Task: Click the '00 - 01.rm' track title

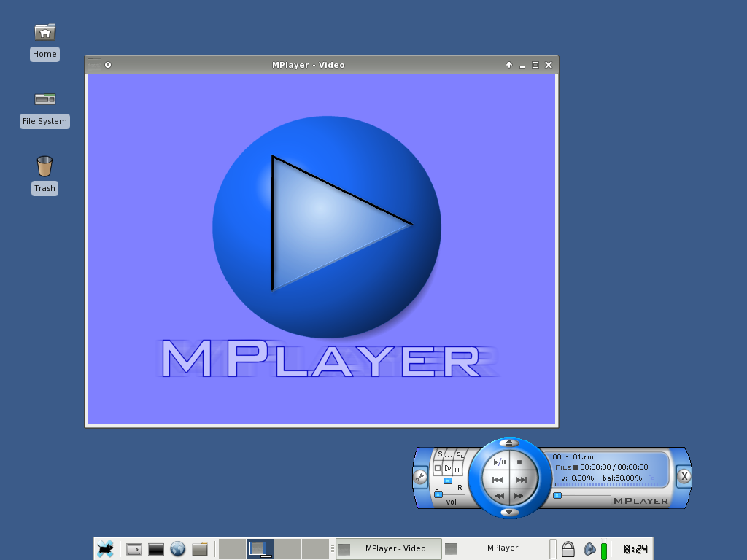Action: pos(573,456)
